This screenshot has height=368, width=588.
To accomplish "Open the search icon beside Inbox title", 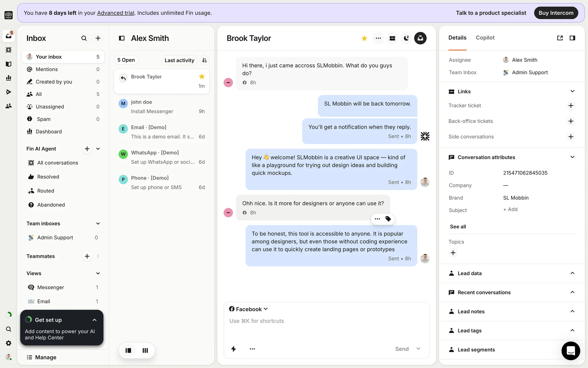I will (x=84, y=38).
